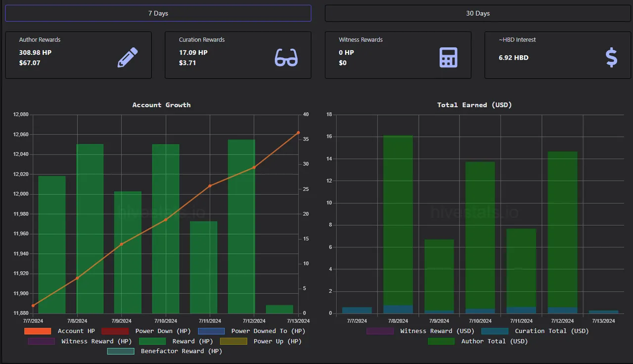Screen dimensions: 633x364
Task: Click the $3.71 curation value
Action: [187, 63]
